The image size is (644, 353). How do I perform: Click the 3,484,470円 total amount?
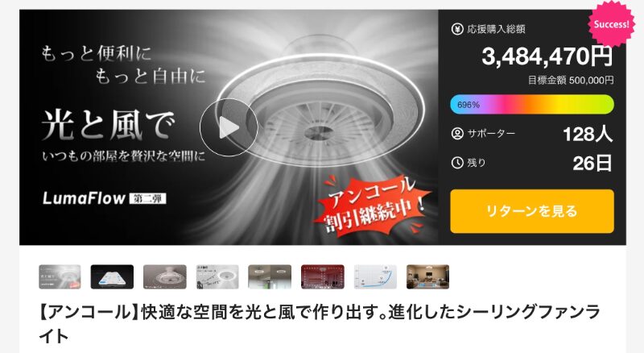coord(547,56)
